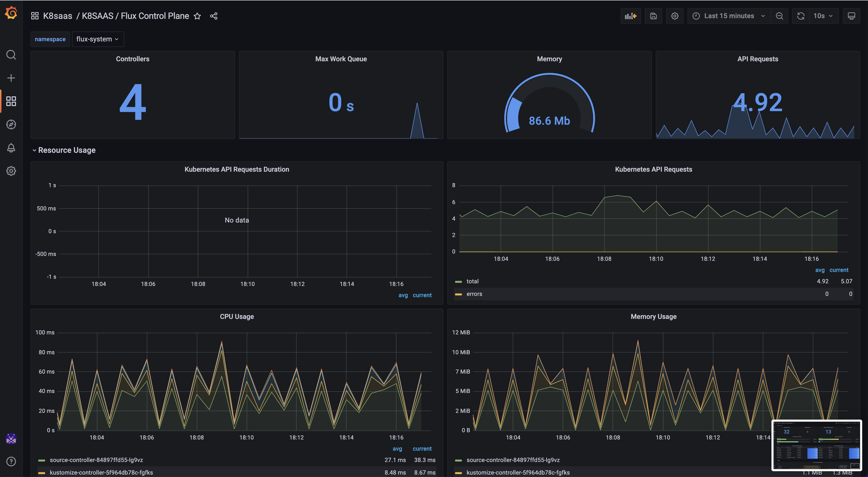868x477 pixels.
Task: Open Kubernetes API Requests Duration panel menu
Action: point(237,169)
